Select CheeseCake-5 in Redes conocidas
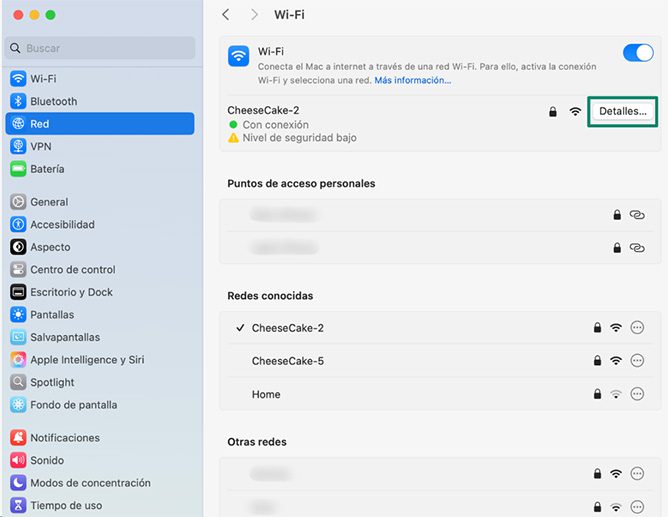The width and height of the screenshot is (668, 517). [x=288, y=361]
